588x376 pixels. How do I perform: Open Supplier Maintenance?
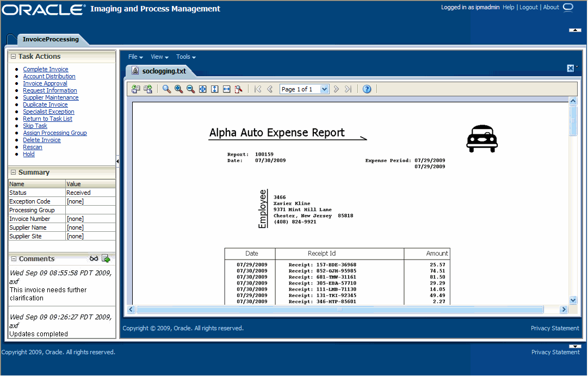pos(51,97)
